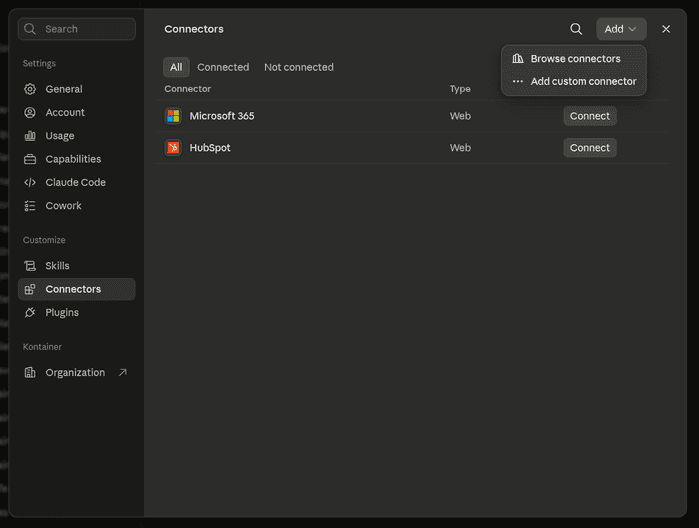Click Web type in HubSpot row

coord(460,148)
